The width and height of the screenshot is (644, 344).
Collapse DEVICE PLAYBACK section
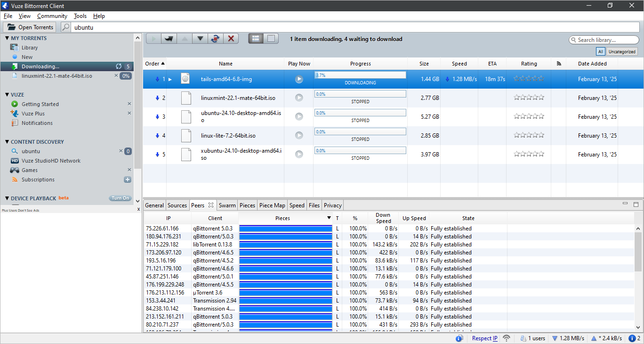[7, 198]
